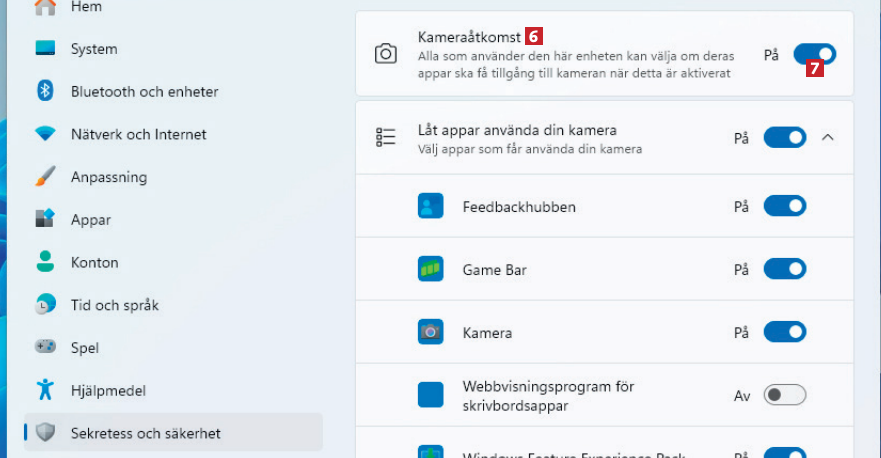Click the System monitor icon
The height and width of the screenshot is (458, 881).
(46, 48)
